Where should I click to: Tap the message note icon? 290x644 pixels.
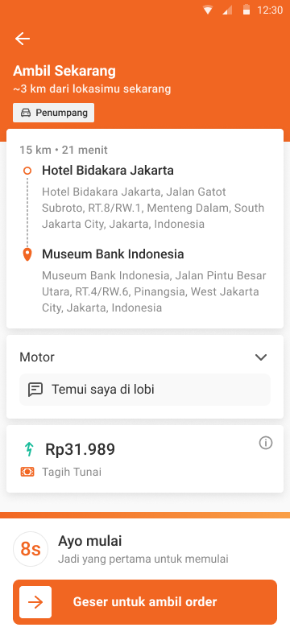[35, 390]
